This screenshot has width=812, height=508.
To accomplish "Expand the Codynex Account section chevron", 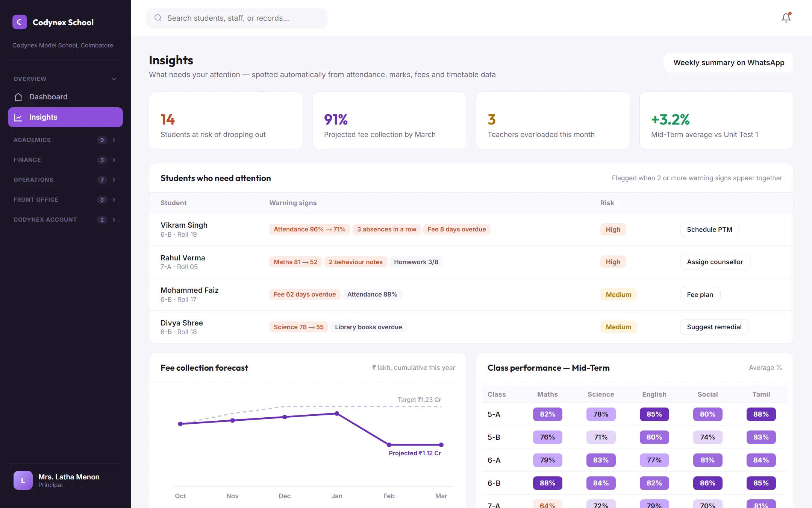I will 114,220.
